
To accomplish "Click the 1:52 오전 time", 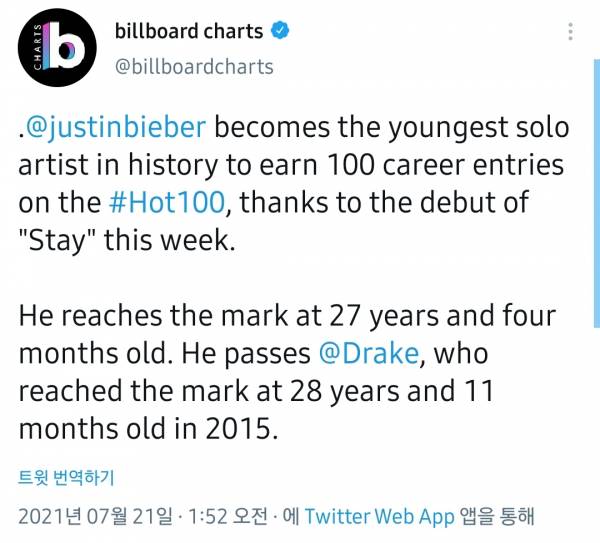I will pyautogui.click(x=222, y=517).
